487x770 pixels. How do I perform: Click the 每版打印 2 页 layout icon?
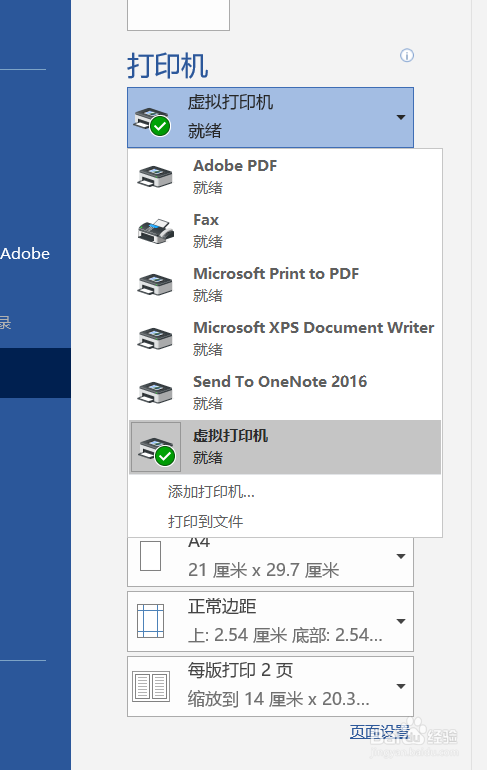151,686
